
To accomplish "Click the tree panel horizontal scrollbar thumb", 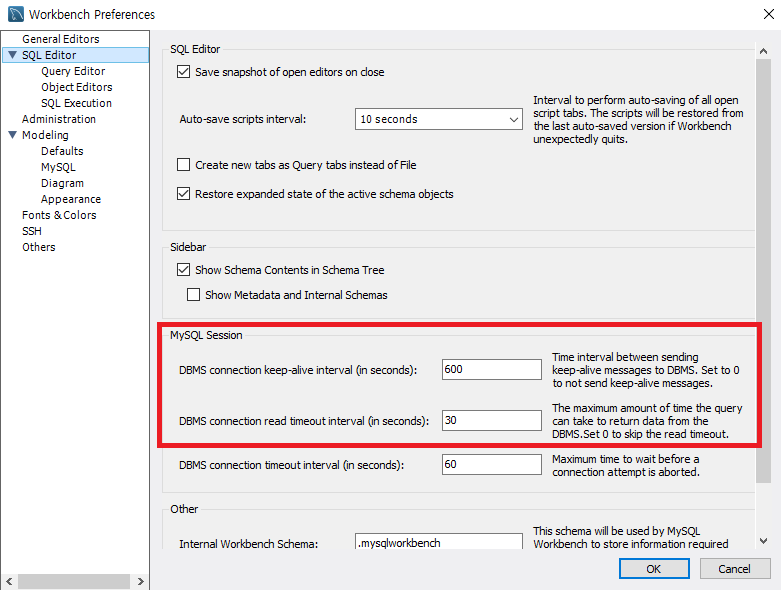I will 74,581.
